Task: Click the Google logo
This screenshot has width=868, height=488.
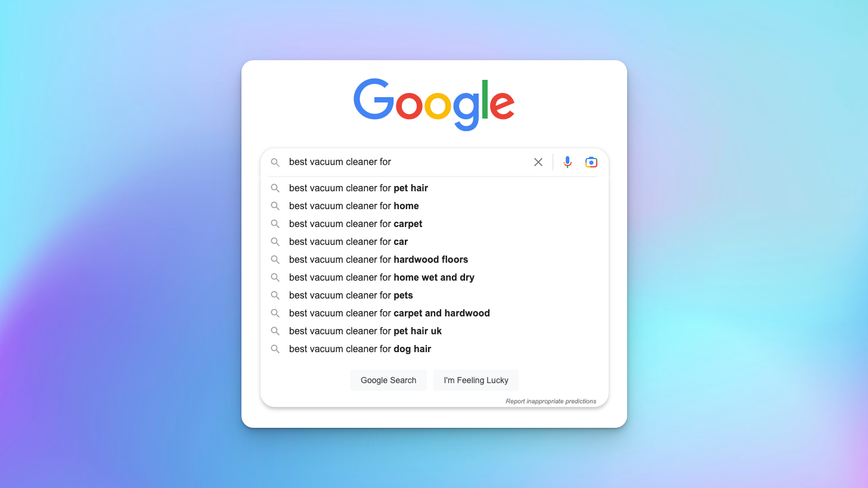Action: point(433,104)
